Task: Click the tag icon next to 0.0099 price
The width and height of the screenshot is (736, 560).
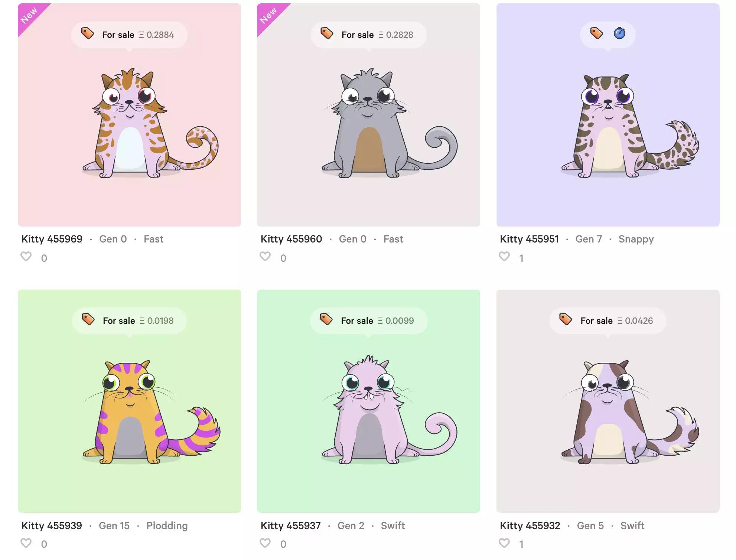Action: [x=326, y=319]
